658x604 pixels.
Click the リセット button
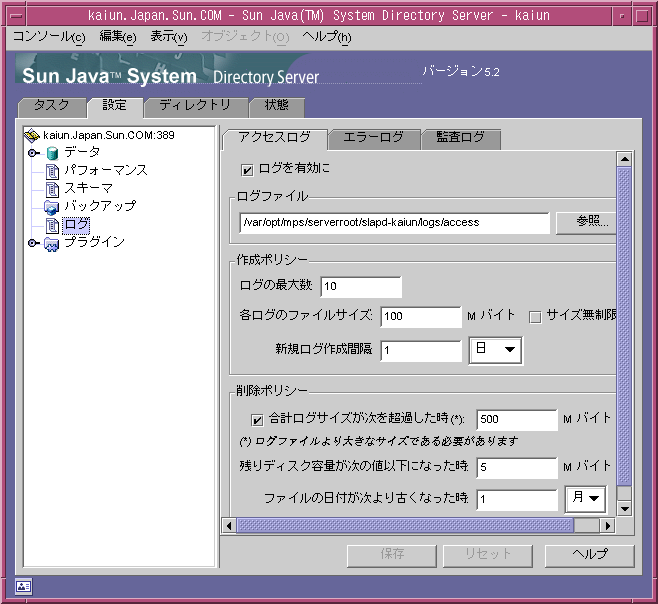(488, 555)
